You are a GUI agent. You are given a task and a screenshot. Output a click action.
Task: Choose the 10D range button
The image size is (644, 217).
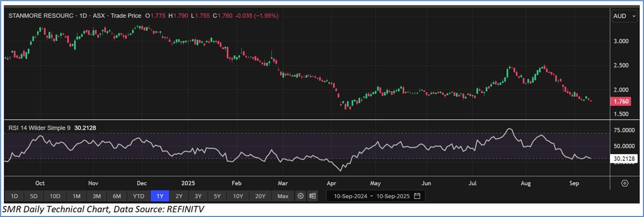coord(55,196)
